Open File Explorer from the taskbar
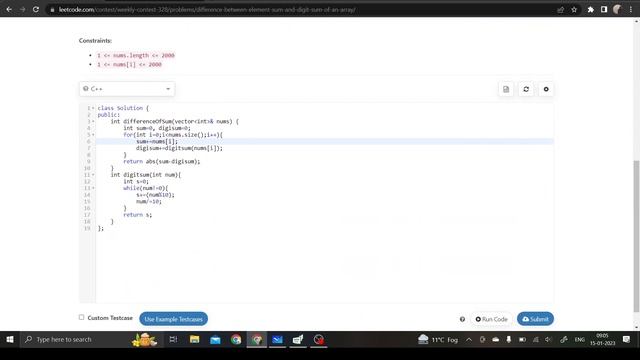This screenshot has width=640, height=360. pyautogui.click(x=194, y=339)
